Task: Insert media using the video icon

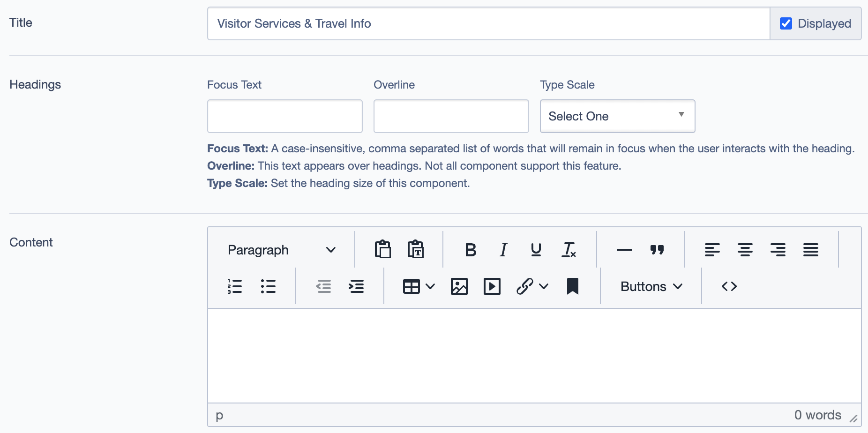Action: [492, 286]
